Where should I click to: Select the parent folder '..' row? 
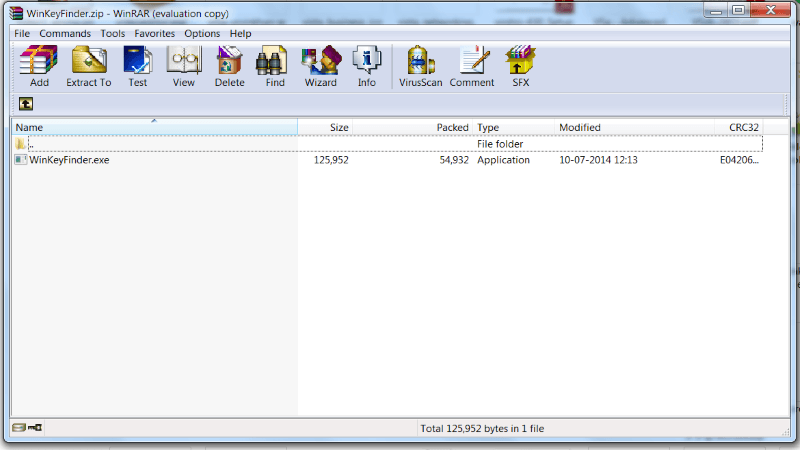click(x=388, y=144)
